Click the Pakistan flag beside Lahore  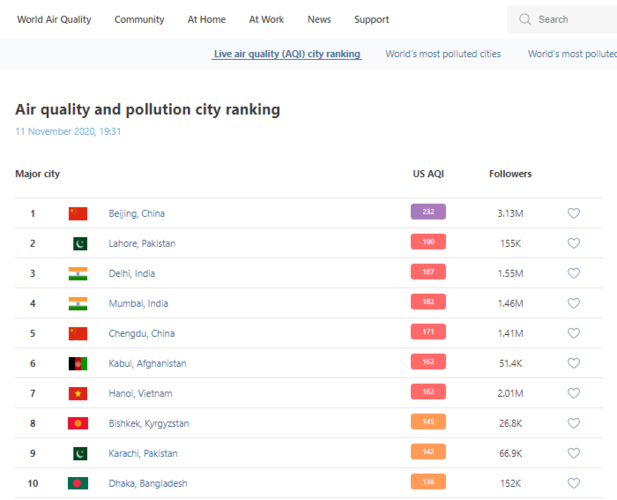[x=78, y=243]
